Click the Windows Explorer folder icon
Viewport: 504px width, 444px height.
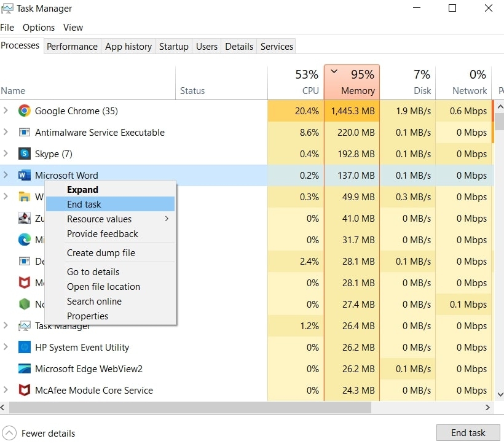tap(25, 197)
